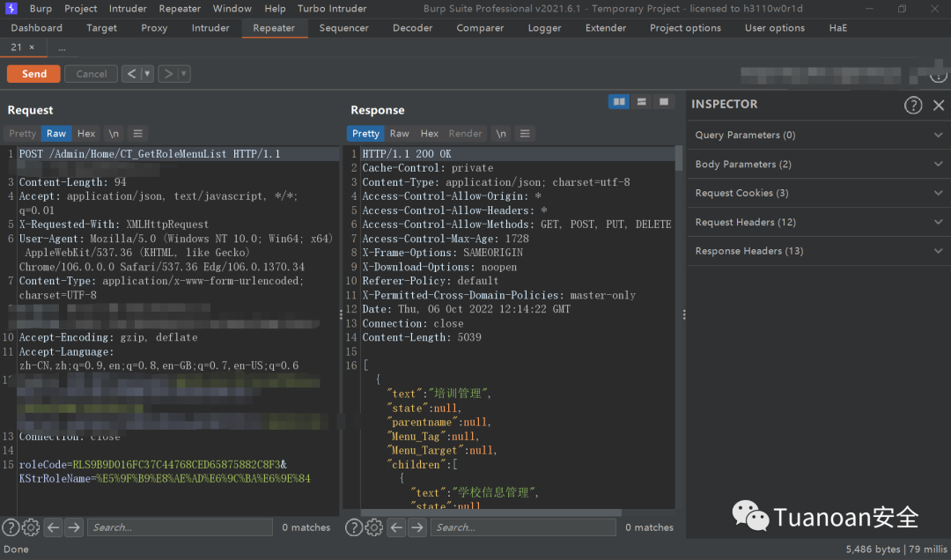
Task: Click the roleCode parameter value
Action: [176, 465]
